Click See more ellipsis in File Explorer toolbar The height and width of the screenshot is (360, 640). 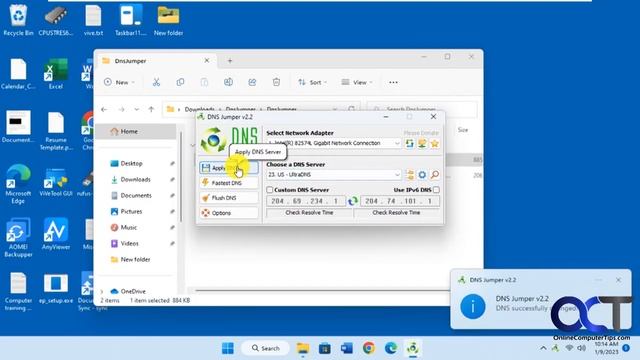pyautogui.click(x=393, y=82)
